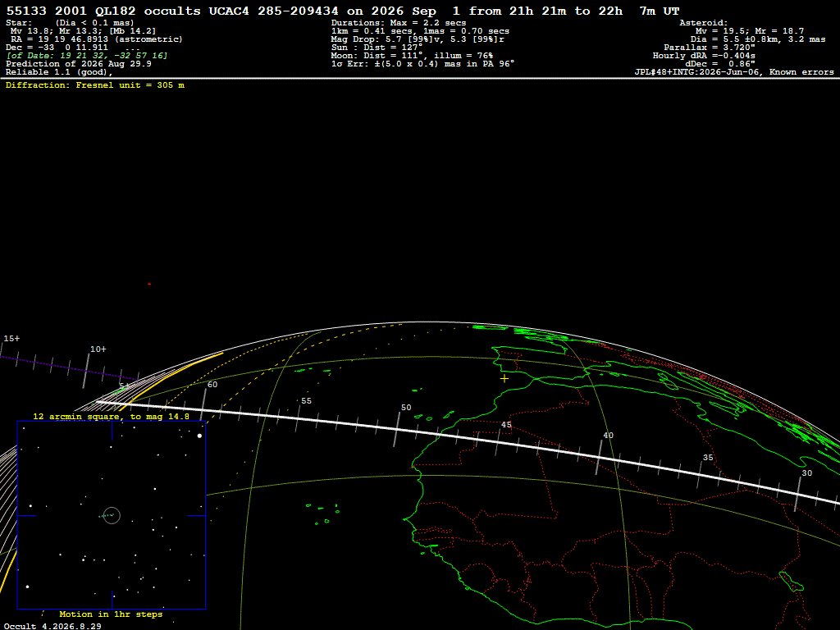Click the yellow plus marker near Spain
The height and width of the screenshot is (630, 840).
pos(504,378)
